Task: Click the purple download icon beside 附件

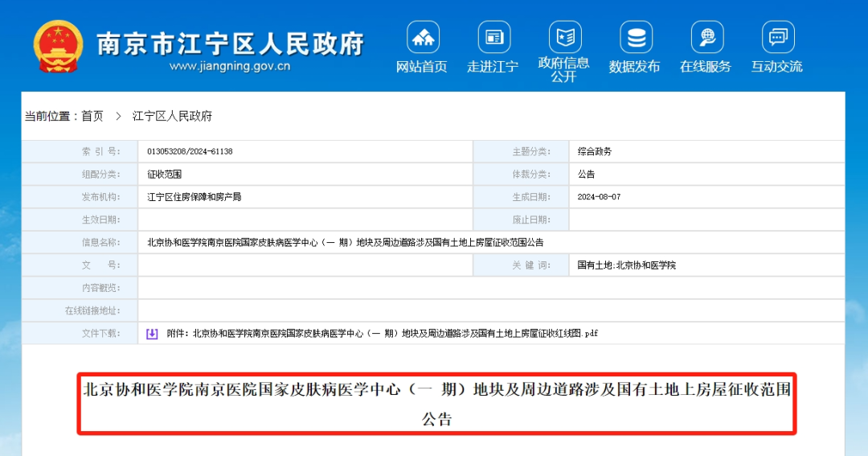Action: click(152, 334)
